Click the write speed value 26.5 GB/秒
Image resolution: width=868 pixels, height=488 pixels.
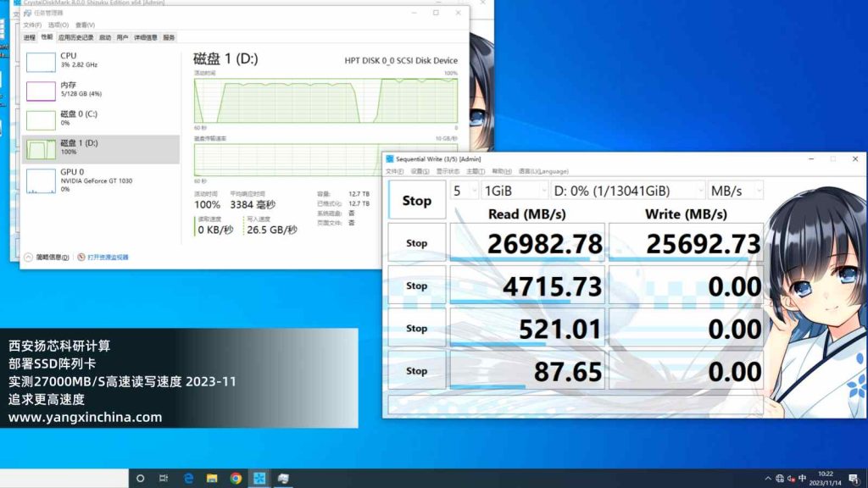tap(272, 230)
